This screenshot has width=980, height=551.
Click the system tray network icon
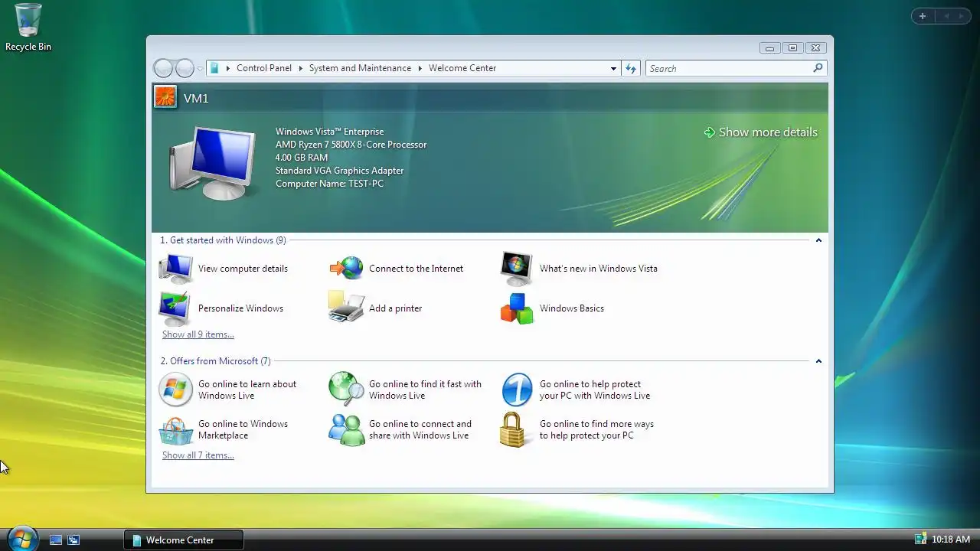(920, 540)
